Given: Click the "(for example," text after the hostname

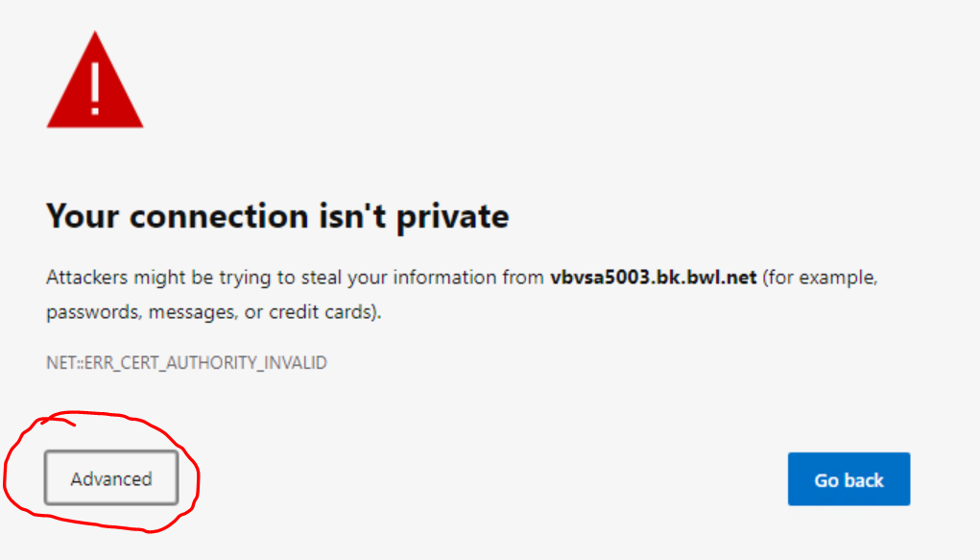Looking at the screenshot, I should [820, 278].
